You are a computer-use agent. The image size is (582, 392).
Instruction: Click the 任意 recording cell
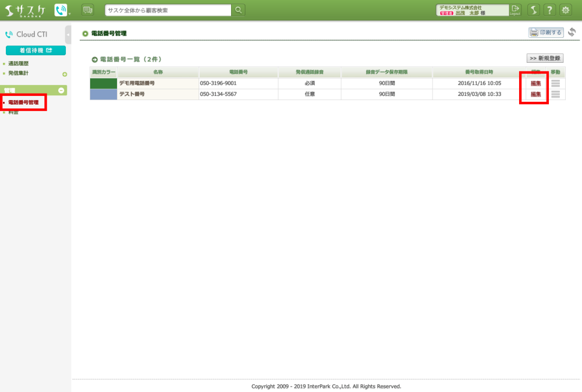click(x=310, y=94)
